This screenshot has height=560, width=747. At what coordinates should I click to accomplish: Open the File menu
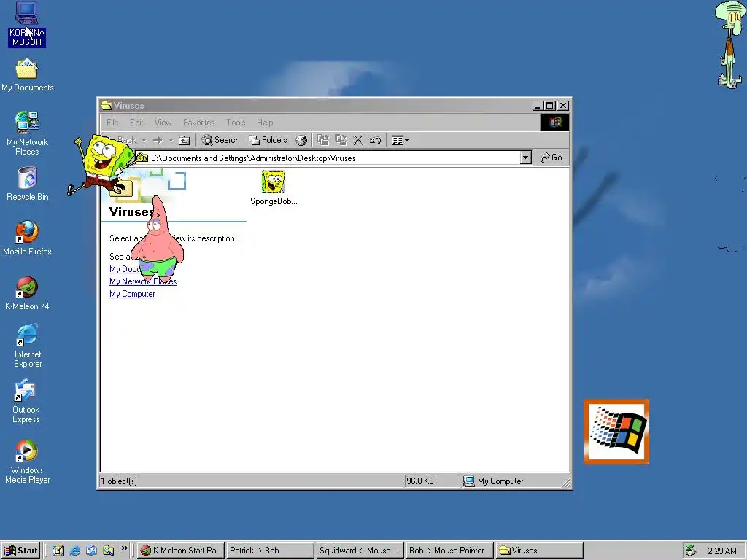[x=112, y=122]
